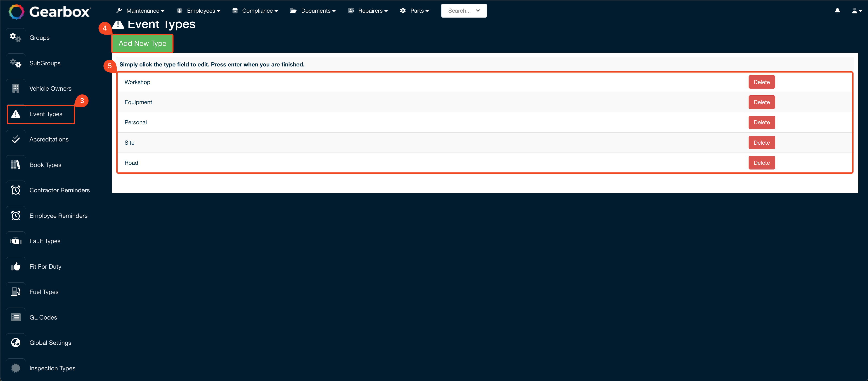This screenshot has height=381, width=868.
Task: Click the Fuel Types gas pump icon
Action: coord(16,292)
